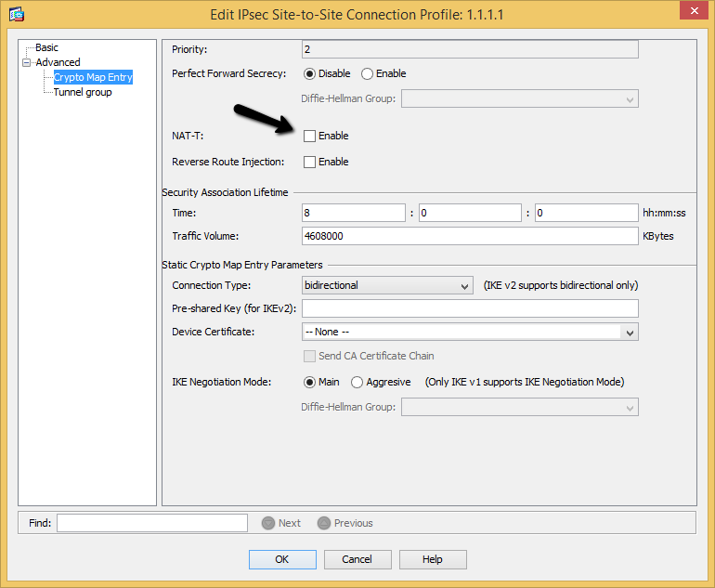
Task: Click the Traffic Volume field
Action: [470, 236]
